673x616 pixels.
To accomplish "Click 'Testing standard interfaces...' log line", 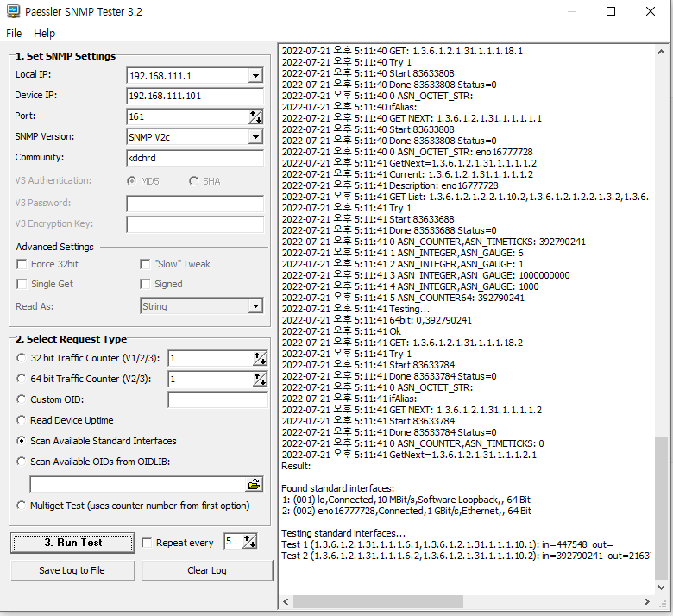I will click(343, 532).
